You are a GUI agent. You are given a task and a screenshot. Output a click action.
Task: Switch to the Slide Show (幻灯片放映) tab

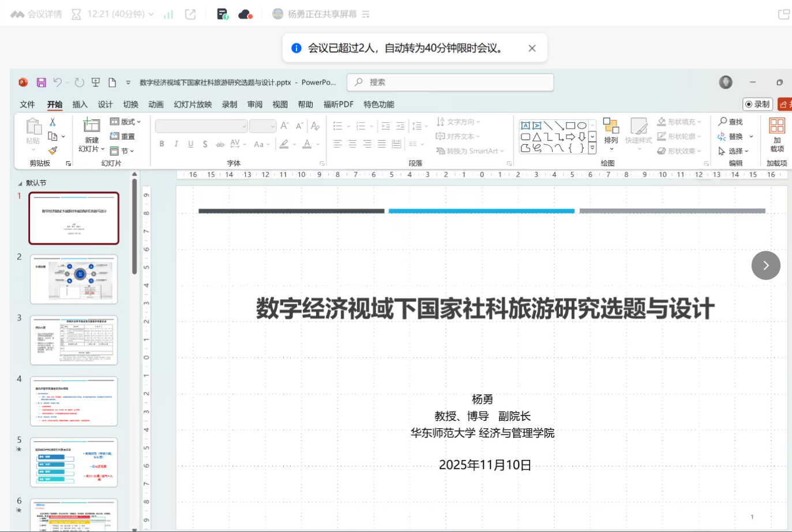coord(193,104)
